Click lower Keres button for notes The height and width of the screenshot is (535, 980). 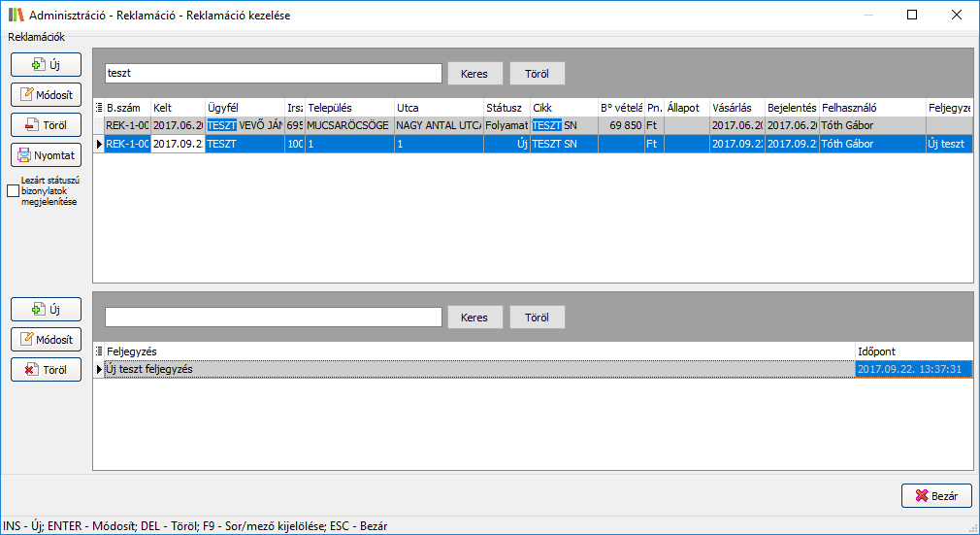coord(474,318)
